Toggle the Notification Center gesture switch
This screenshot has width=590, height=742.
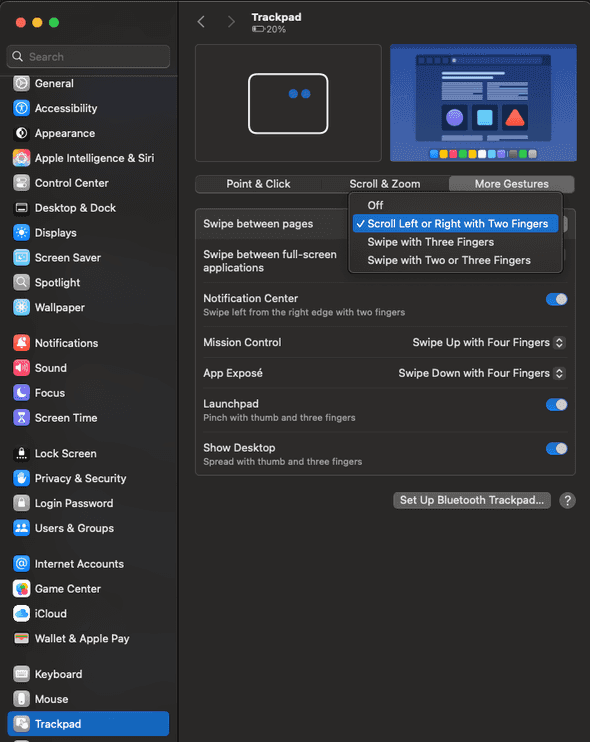tap(556, 299)
